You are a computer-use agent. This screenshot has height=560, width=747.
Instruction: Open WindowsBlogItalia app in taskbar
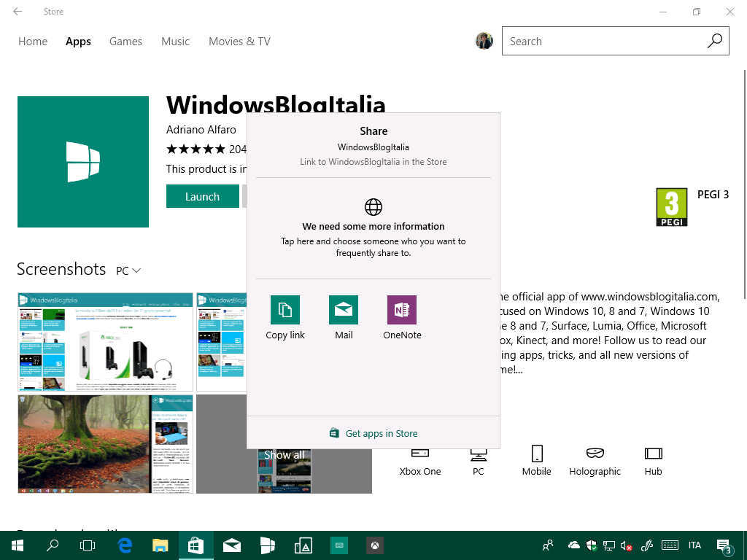[x=268, y=545]
